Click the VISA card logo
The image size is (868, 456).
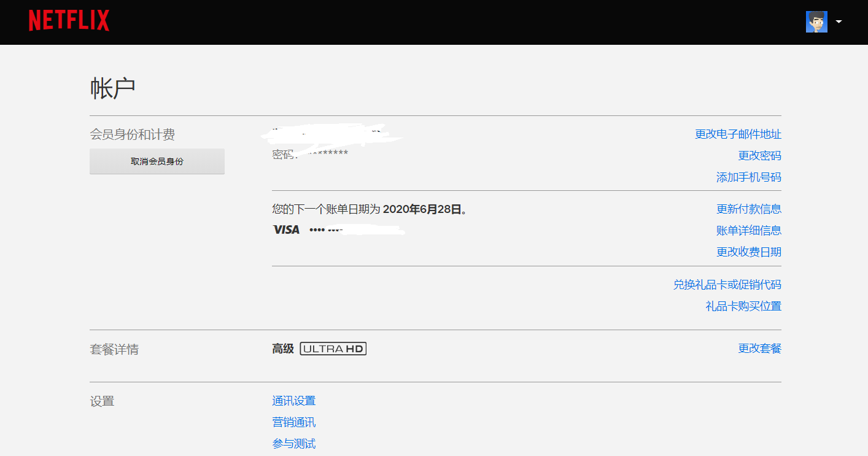pos(286,230)
